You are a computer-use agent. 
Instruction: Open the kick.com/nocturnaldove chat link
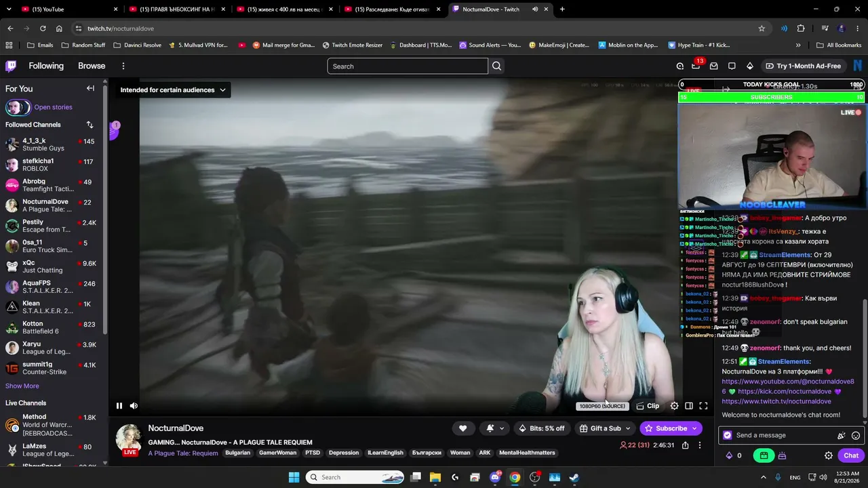tap(785, 392)
